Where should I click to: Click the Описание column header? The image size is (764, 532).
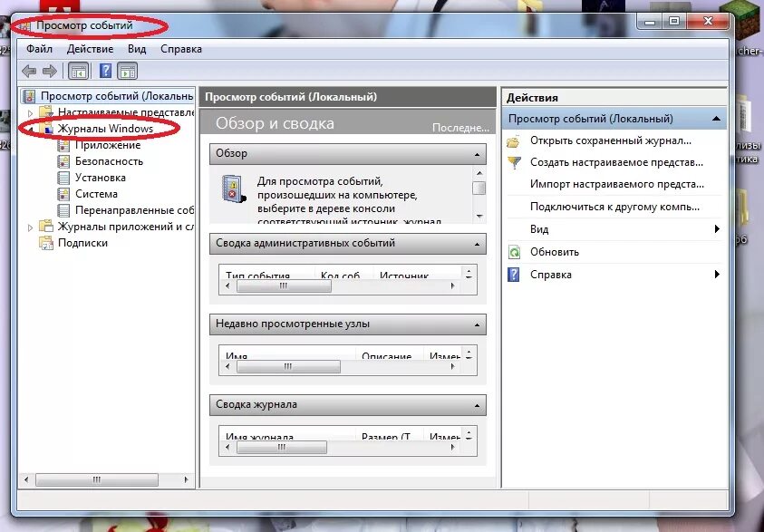tap(386, 355)
